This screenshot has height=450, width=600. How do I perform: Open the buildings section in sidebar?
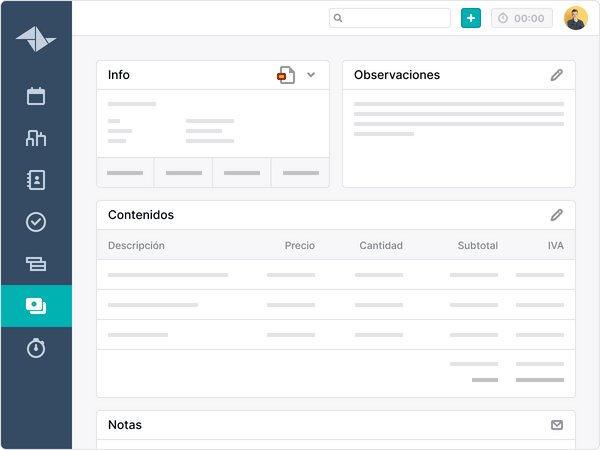click(x=36, y=138)
